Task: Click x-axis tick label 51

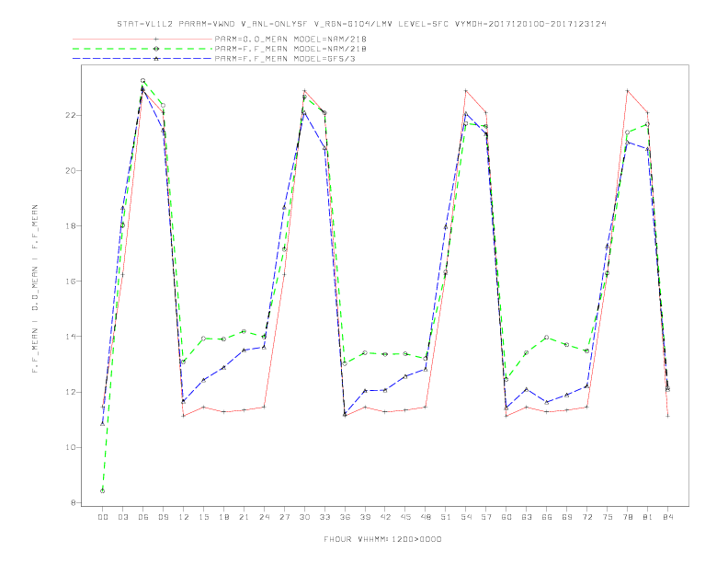Action: pos(446,517)
